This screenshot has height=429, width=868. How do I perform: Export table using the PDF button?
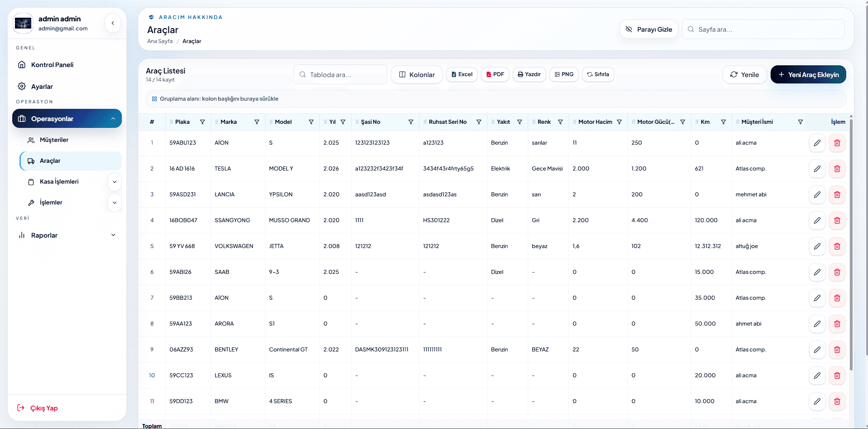(x=495, y=74)
